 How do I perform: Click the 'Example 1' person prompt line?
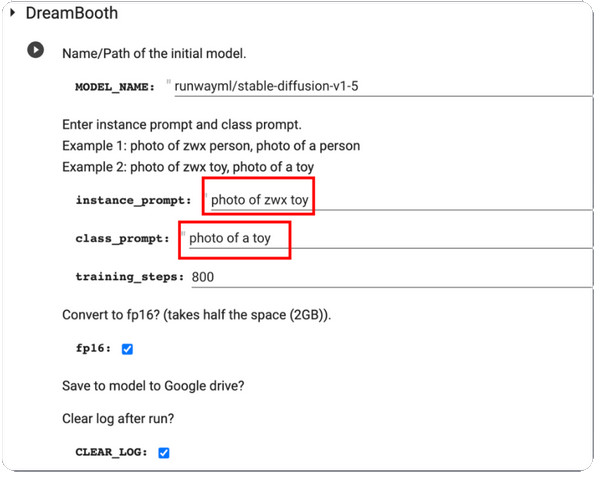click(211, 146)
